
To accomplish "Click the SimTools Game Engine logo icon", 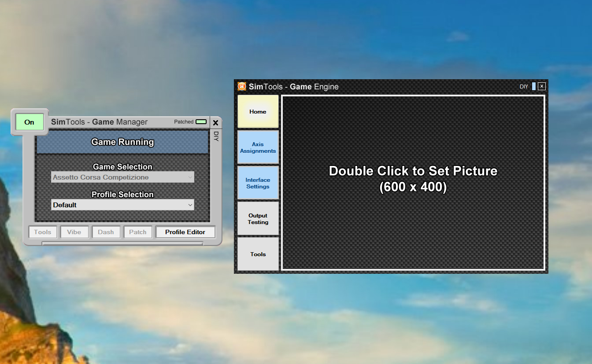I will tap(242, 86).
